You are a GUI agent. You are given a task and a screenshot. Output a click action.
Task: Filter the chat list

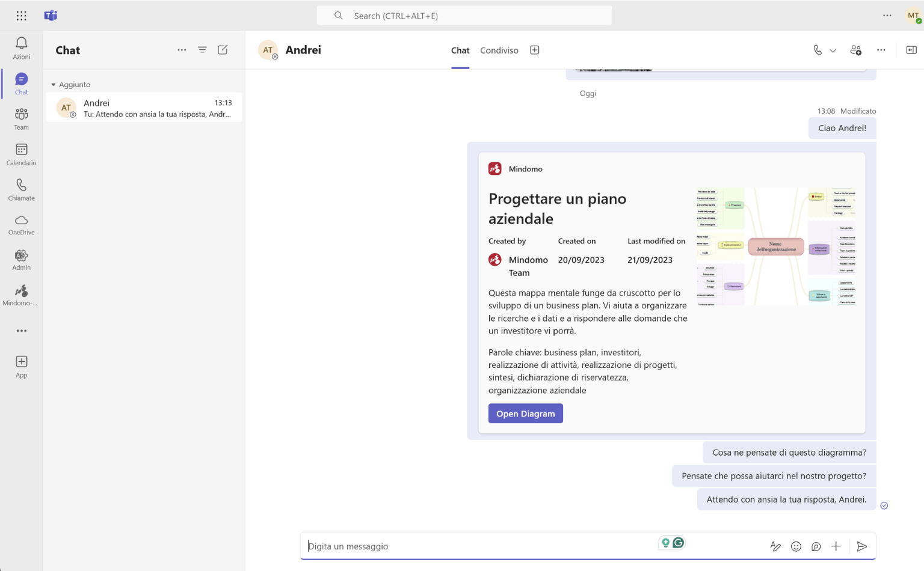[202, 50]
